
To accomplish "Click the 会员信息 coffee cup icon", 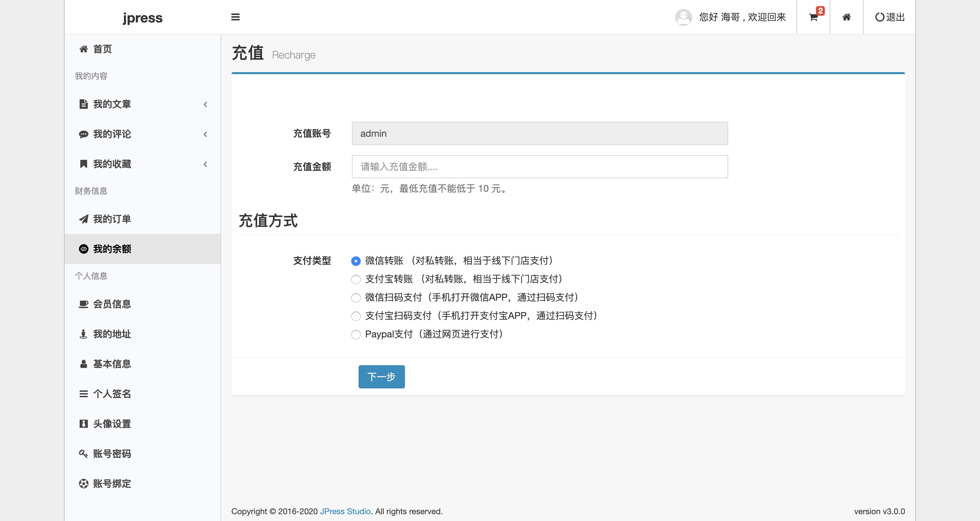I will 83,304.
